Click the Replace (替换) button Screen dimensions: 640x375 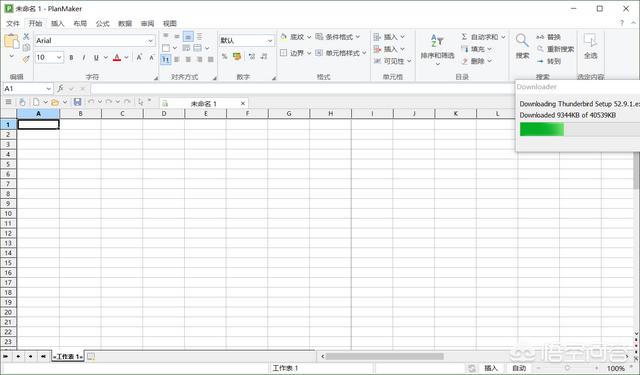[549, 37]
